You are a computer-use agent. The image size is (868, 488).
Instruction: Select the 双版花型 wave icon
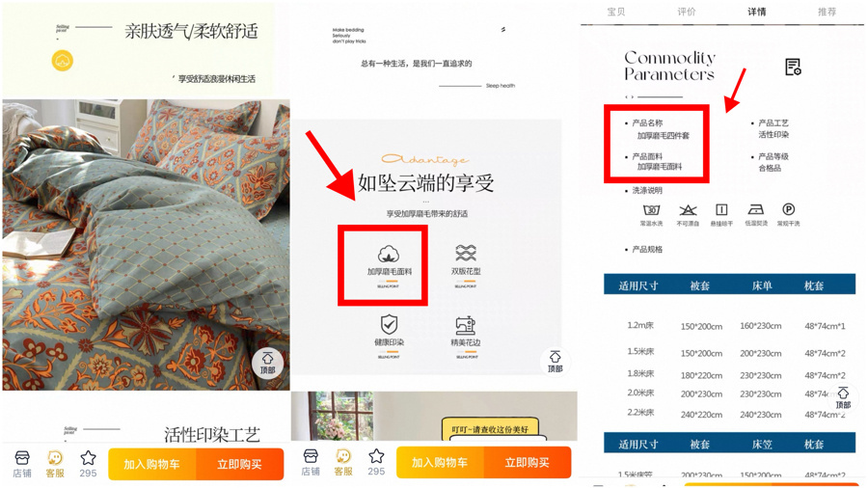click(466, 253)
